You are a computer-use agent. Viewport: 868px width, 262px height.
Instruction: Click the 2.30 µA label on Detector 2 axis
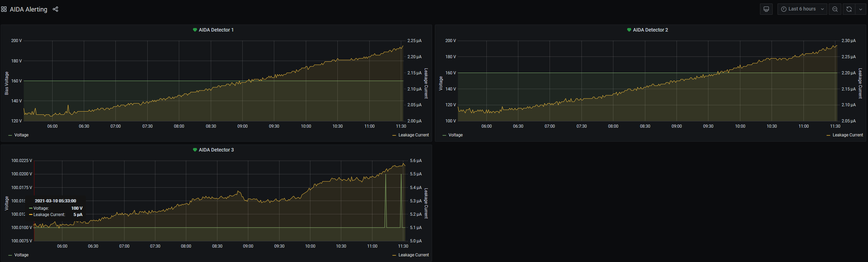pos(849,41)
